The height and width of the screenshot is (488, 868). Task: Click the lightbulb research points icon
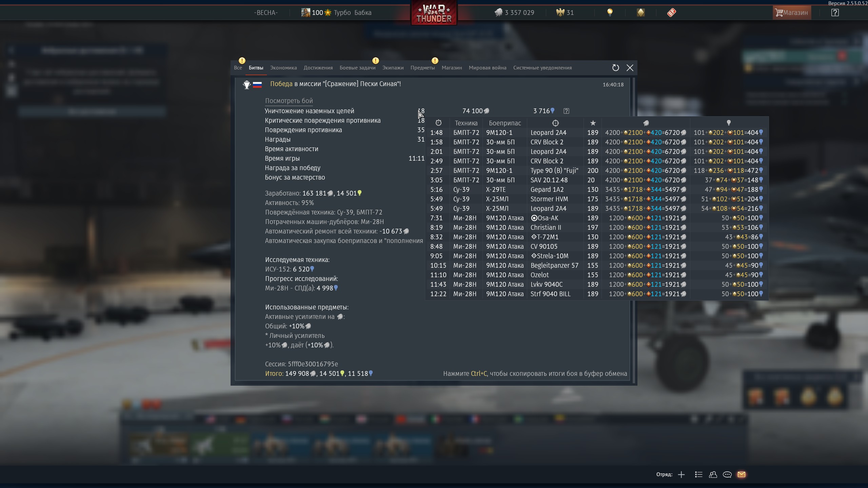pos(610,13)
